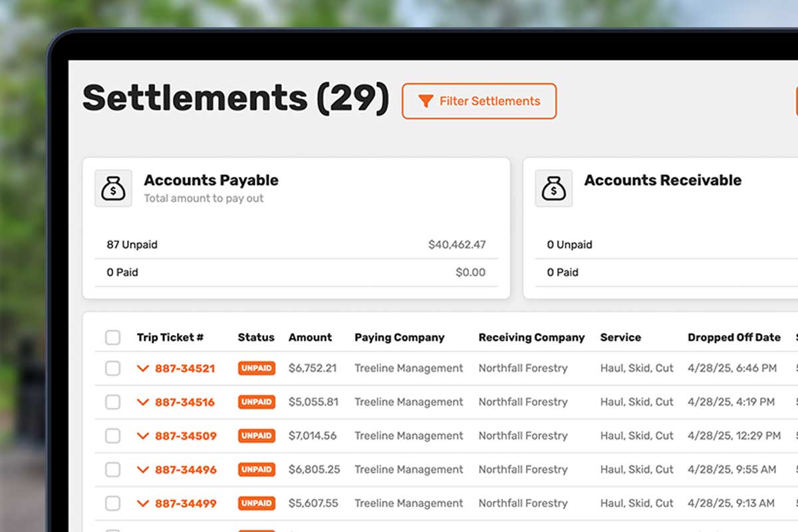
Task: Click 0 Unpaid in Accounts Receivable
Action: 569,245
